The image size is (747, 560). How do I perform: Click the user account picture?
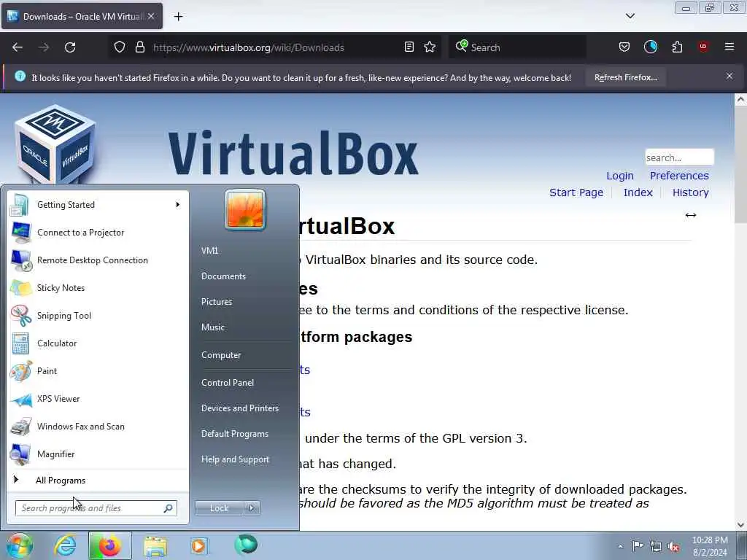(245, 209)
